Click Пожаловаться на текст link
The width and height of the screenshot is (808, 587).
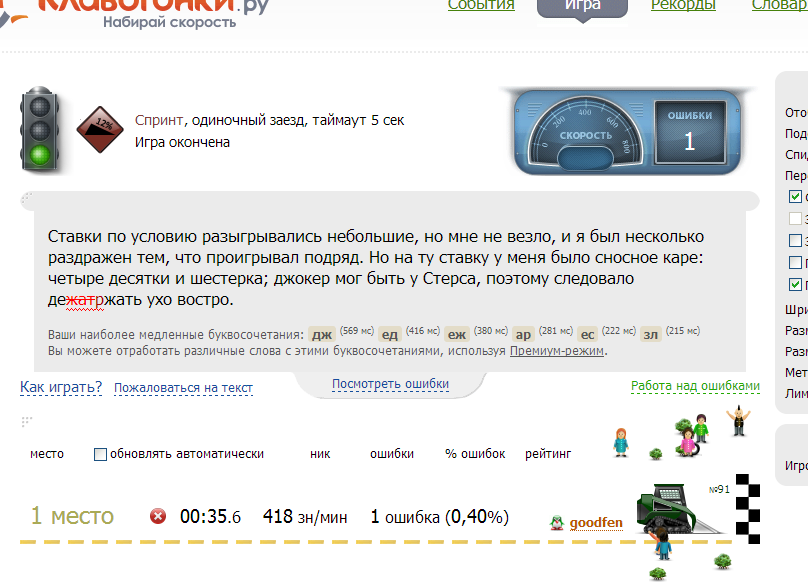point(183,388)
